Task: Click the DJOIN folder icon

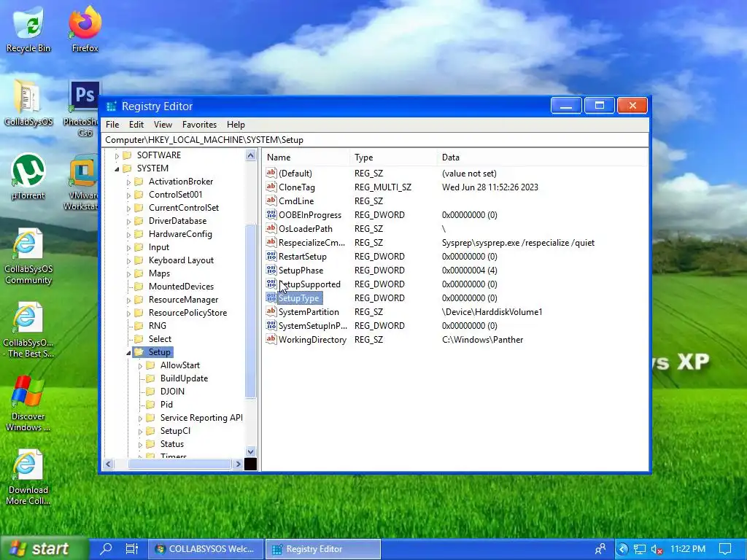Action: 150,391
